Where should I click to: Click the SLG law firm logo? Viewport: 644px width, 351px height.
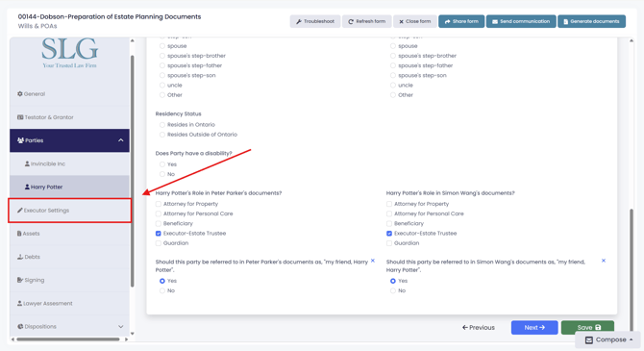pos(69,53)
